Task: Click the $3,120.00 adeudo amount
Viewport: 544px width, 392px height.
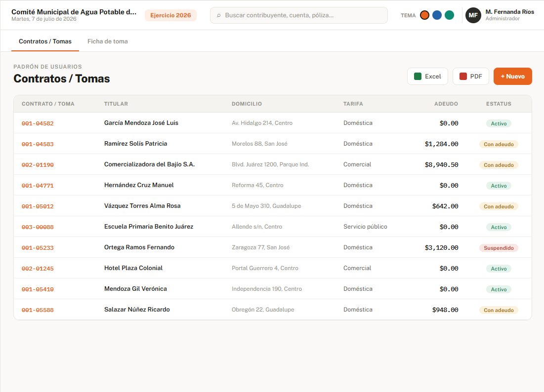Action: (441, 247)
